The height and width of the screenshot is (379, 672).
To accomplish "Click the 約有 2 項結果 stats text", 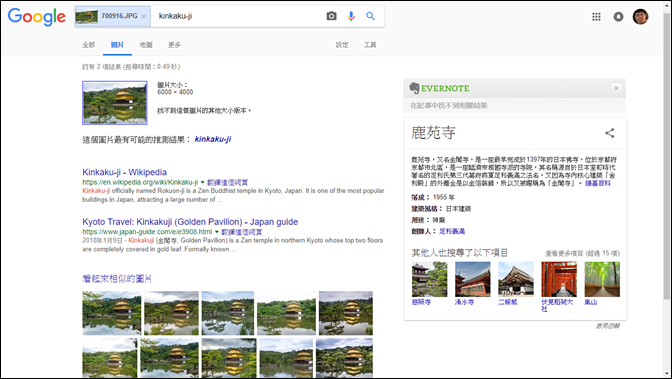I will pos(131,67).
